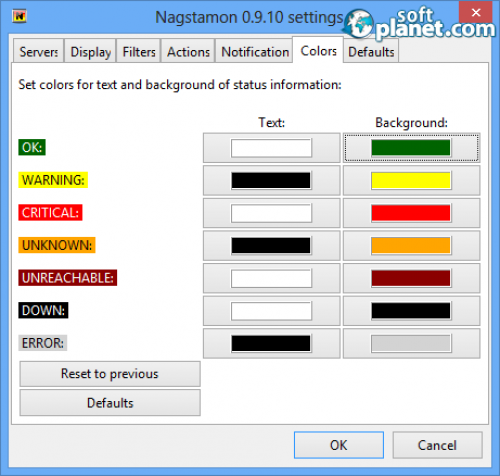Click the Defaults button below Reset
500x476 pixels.
tap(110, 403)
